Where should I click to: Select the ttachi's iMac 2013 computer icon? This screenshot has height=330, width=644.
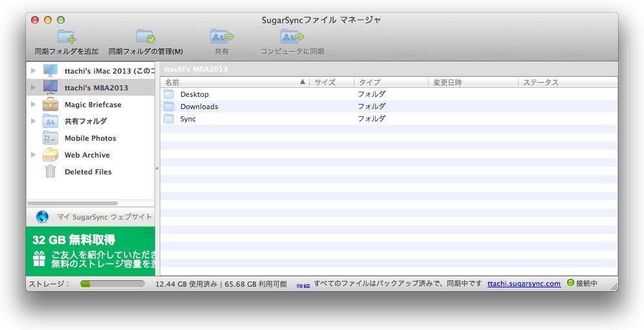pyautogui.click(x=50, y=70)
